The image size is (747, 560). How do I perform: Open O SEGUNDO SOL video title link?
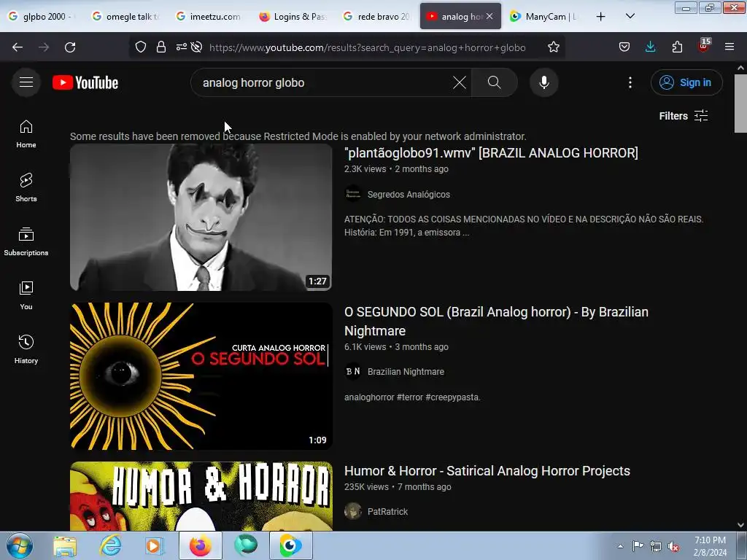click(496, 322)
